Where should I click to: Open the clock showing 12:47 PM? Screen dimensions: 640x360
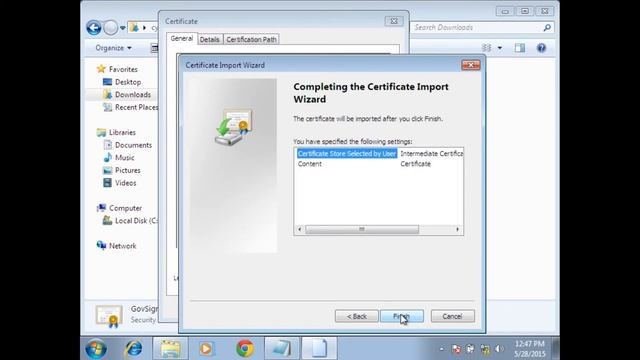(x=529, y=349)
